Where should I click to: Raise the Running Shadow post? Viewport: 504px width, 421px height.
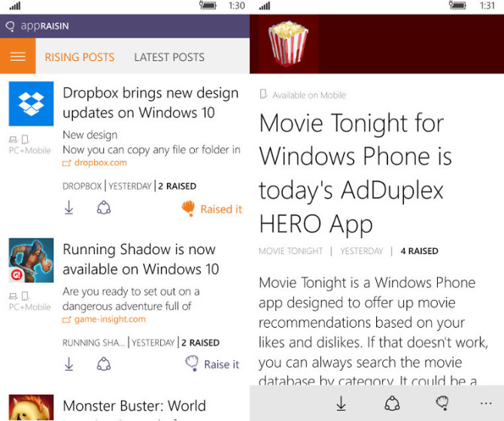pos(212,364)
